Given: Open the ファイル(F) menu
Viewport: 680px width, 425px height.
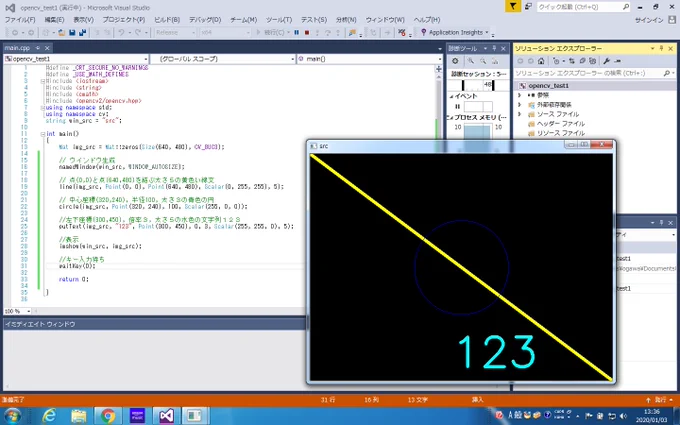Looking at the screenshot, I should (x=20, y=20).
